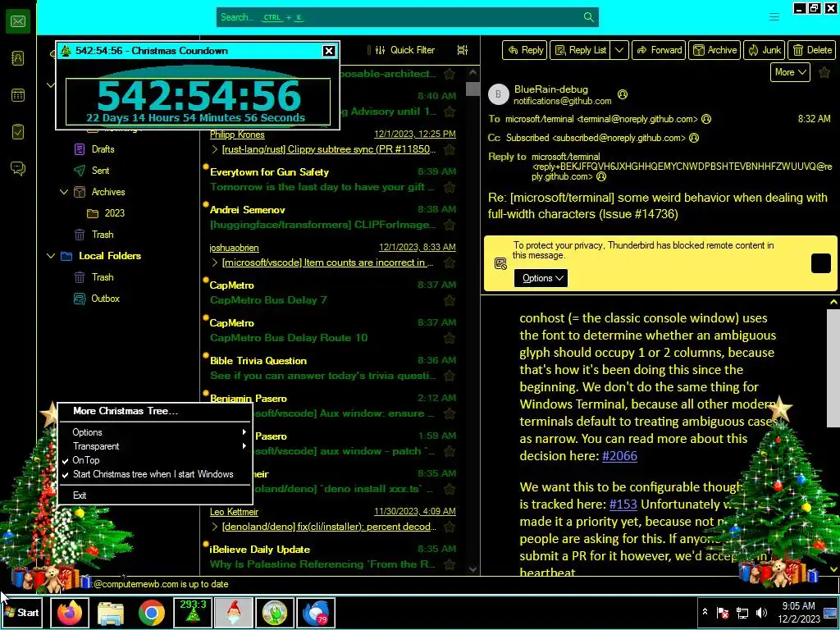The image size is (840, 630).
Task: Star the Andrei Semenov message
Action: pos(449,225)
